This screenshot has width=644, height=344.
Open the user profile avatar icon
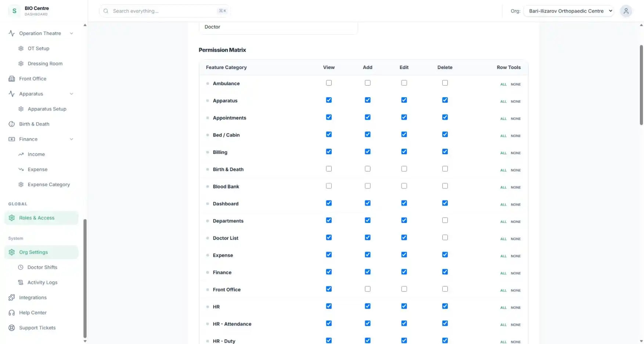coord(626,11)
